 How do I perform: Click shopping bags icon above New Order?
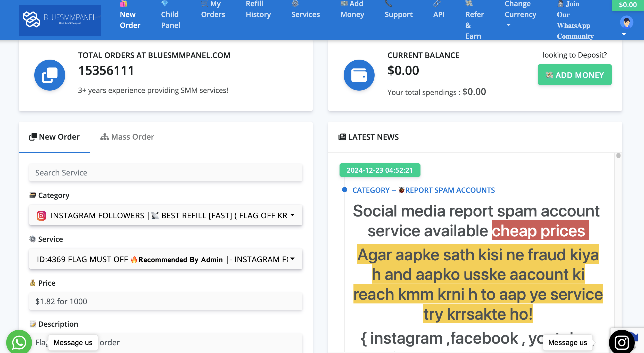tap(123, 3)
